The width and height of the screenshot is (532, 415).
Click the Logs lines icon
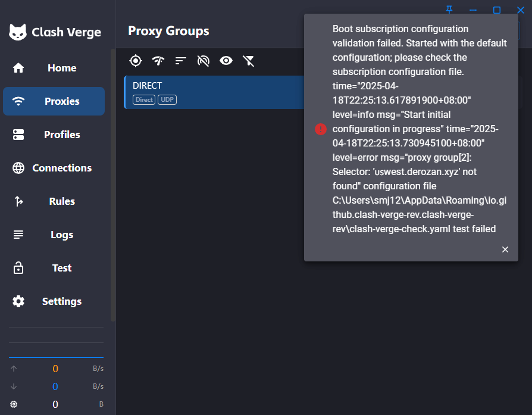pyautogui.click(x=18, y=235)
